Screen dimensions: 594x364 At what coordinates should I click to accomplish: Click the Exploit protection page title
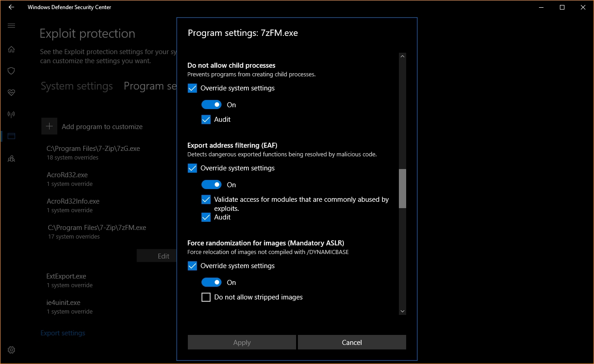click(87, 34)
